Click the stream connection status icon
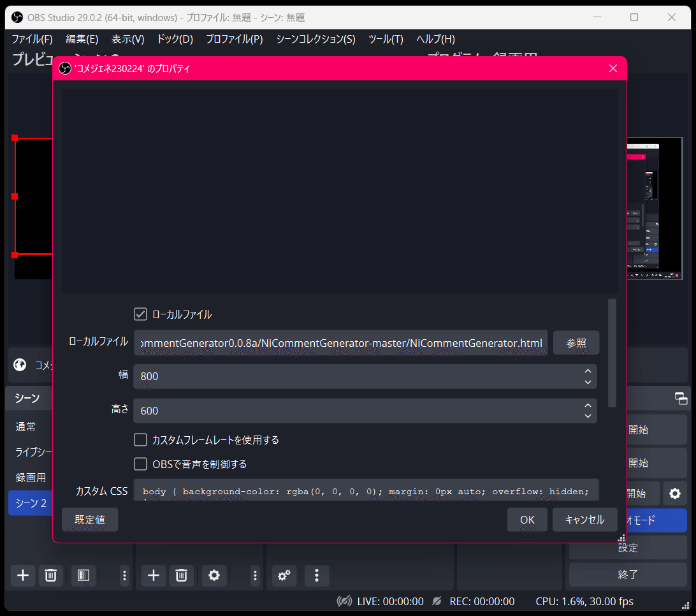This screenshot has width=696, height=616. coord(344,601)
